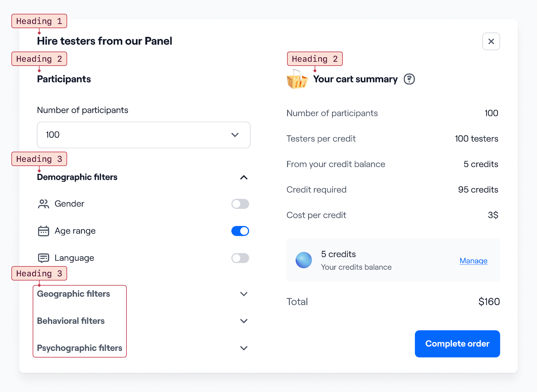Click the Participants heading
The width and height of the screenshot is (537, 392).
click(x=64, y=79)
